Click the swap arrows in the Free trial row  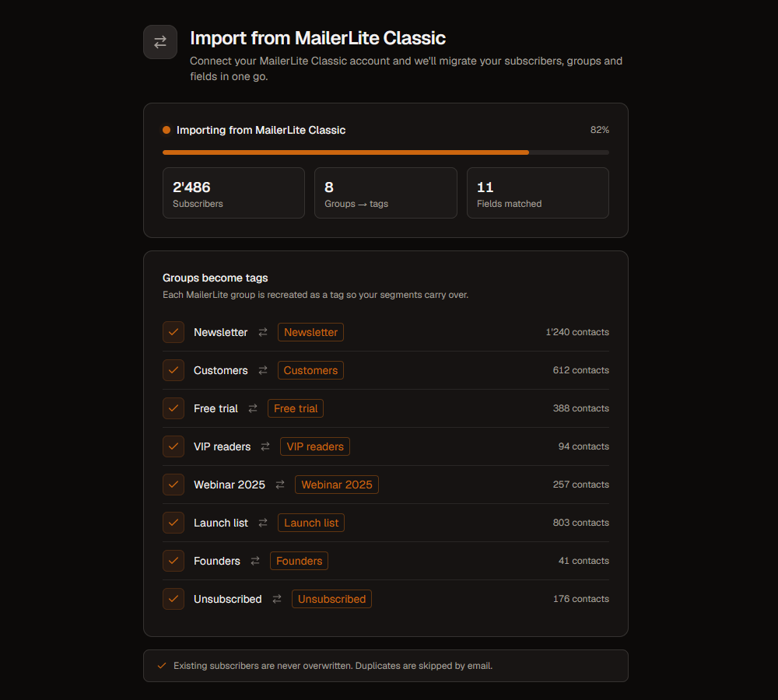point(253,408)
